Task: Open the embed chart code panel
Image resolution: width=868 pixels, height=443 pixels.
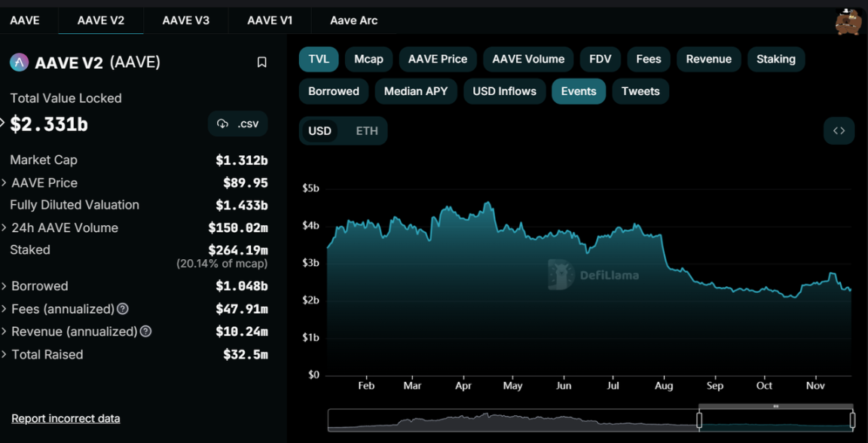Action: pos(839,130)
